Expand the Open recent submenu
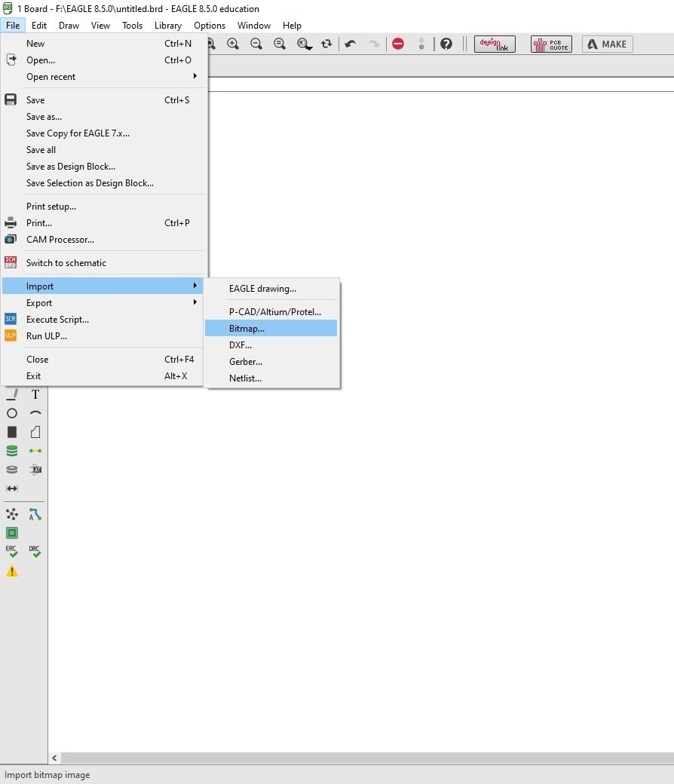 [103, 76]
